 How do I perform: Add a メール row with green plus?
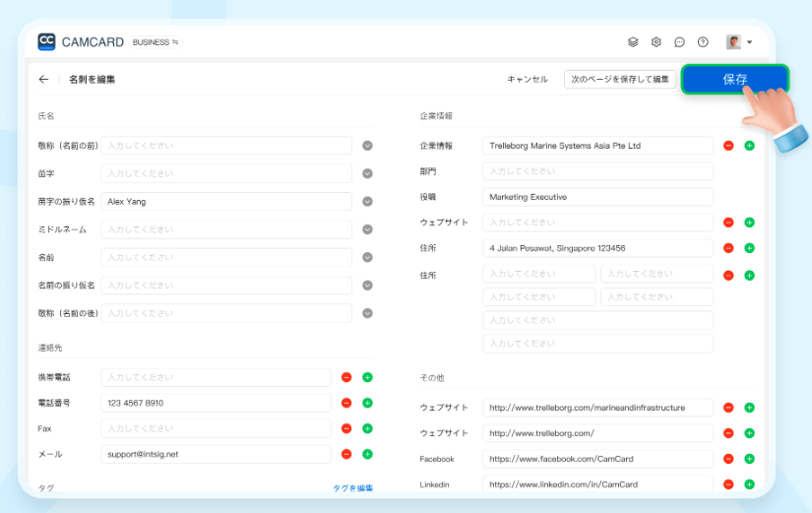[x=368, y=455]
